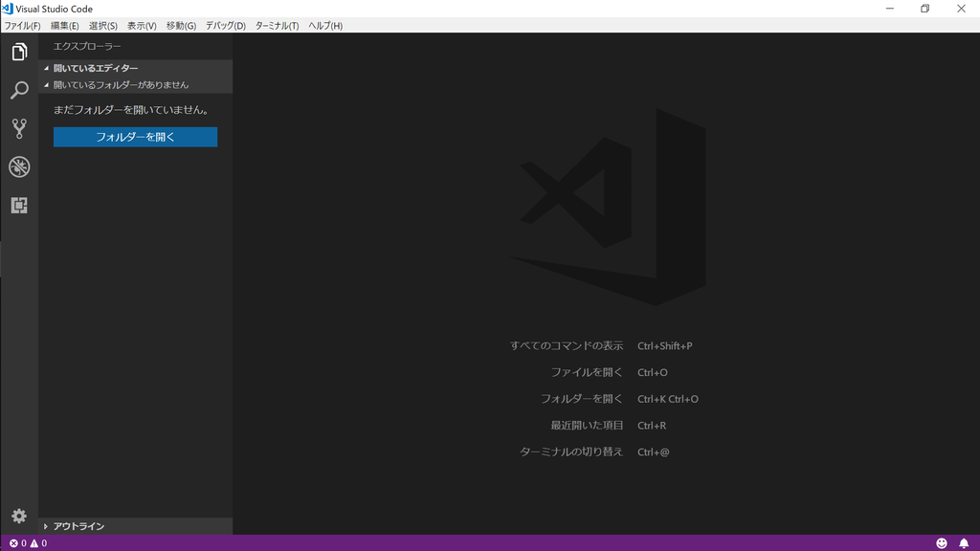
Task: Open the Source Control view icon
Action: click(19, 129)
